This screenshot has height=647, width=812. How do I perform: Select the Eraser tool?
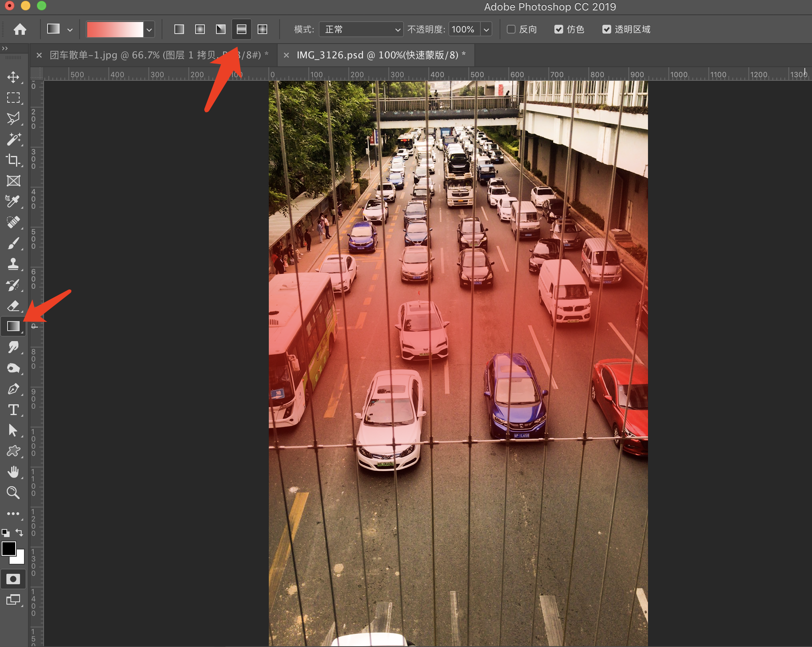[x=13, y=306]
